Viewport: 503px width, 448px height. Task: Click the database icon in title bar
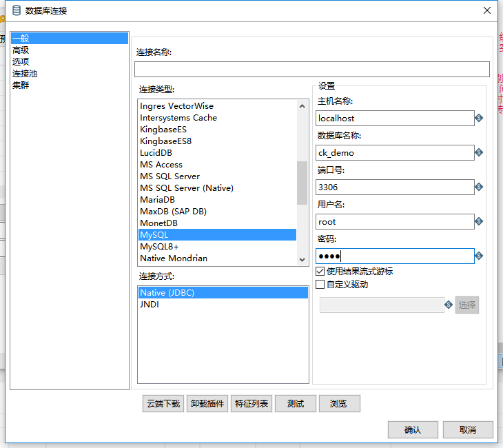coord(17,10)
